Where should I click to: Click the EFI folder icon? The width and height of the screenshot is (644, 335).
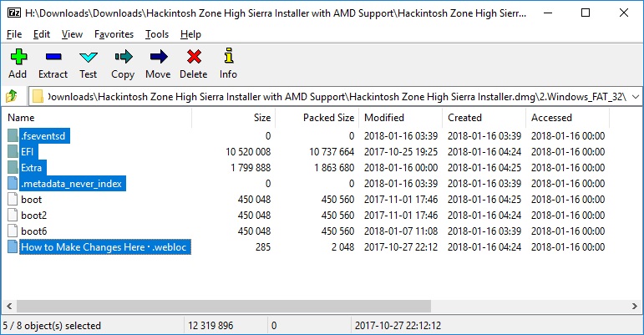[x=13, y=152]
